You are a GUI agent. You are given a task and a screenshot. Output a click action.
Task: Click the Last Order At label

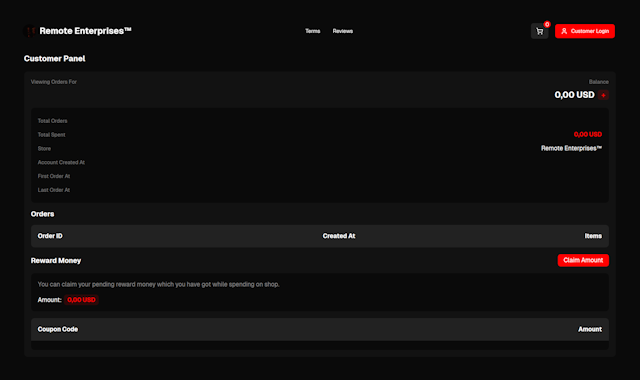[x=54, y=190]
